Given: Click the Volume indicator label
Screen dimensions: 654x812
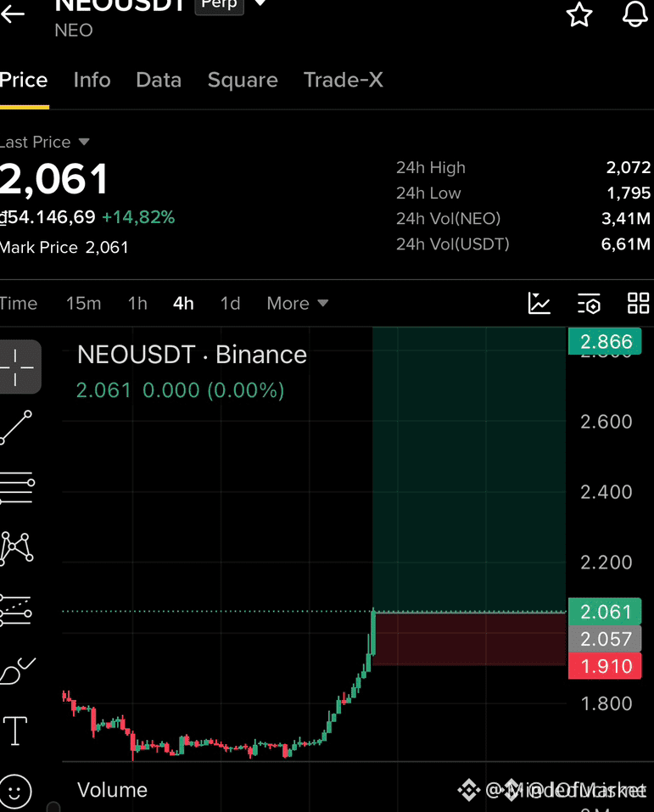Looking at the screenshot, I should point(112,790).
